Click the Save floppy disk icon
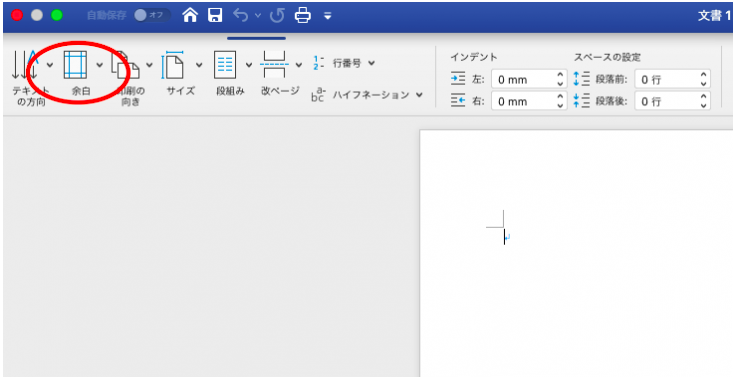 215,16
